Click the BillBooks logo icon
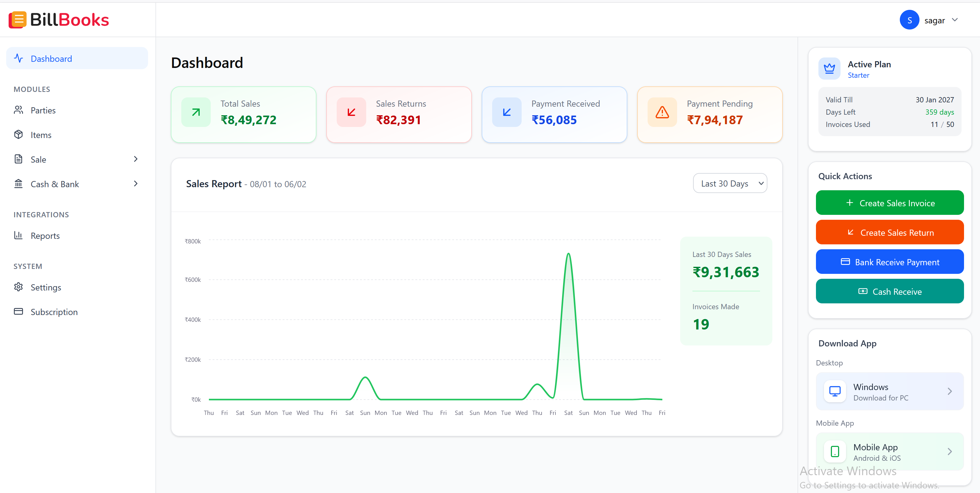The height and width of the screenshot is (493, 980). [18, 19]
